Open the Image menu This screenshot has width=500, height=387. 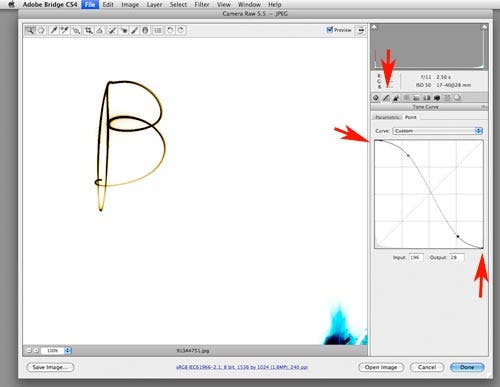(x=130, y=5)
